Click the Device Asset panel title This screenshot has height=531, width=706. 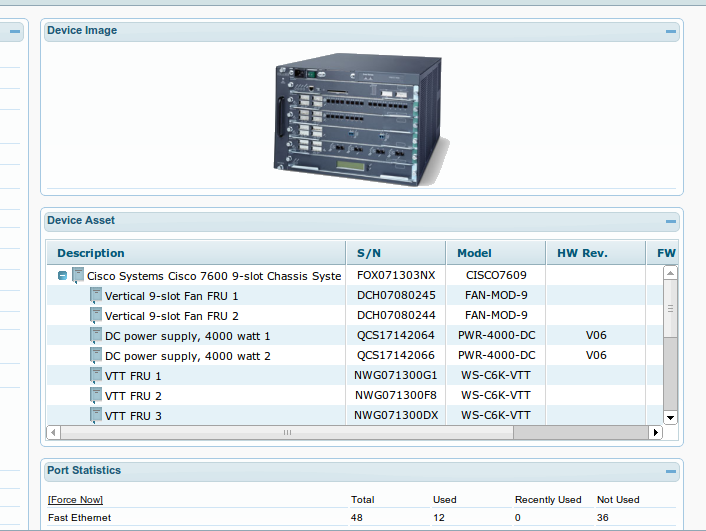coord(81,220)
